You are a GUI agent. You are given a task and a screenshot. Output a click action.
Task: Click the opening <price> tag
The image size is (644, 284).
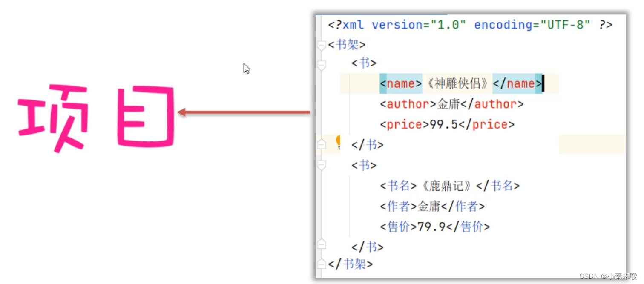(405, 124)
